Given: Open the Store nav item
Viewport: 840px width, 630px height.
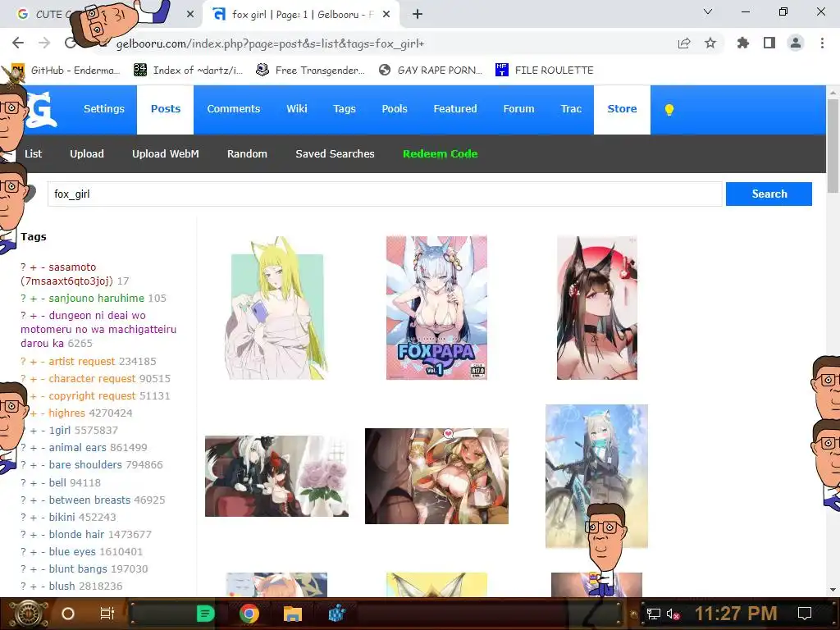Looking at the screenshot, I should (622, 109).
